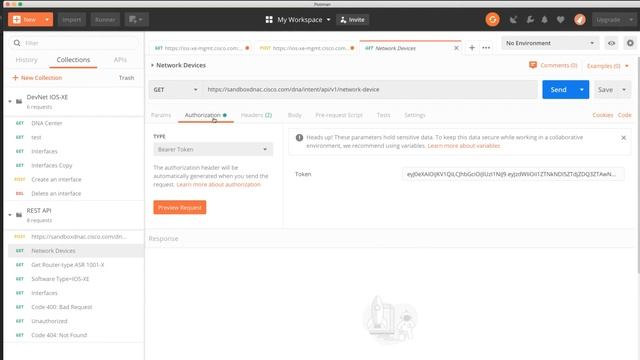
Task: Invite people to the workspace
Action: [x=352, y=20]
